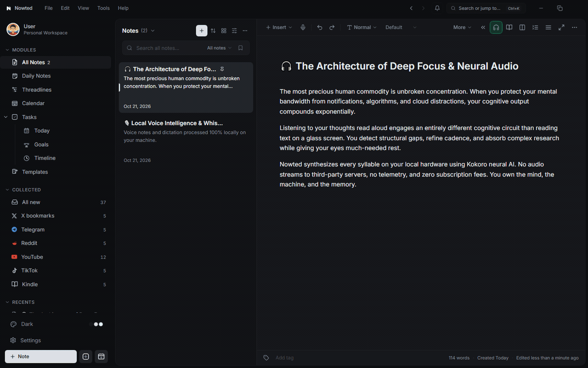Expand the editor to full screen
The height and width of the screenshot is (368, 588).
(x=561, y=28)
